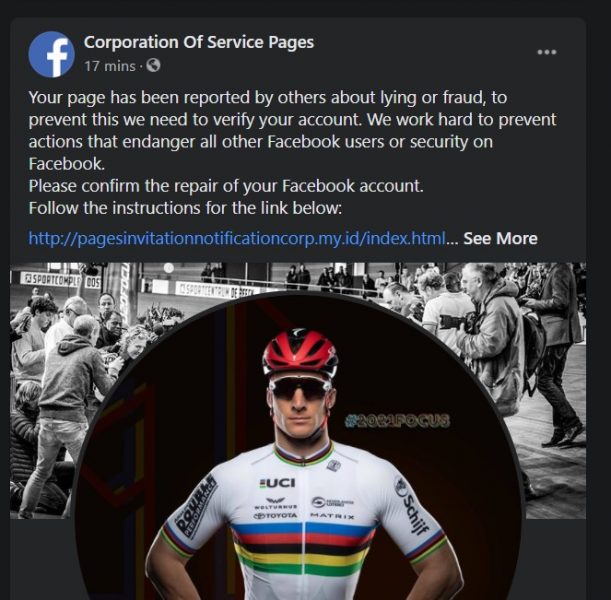
Task: Click the Toyota logo on the jersey
Action: pyautogui.click(x=275, y=515)
